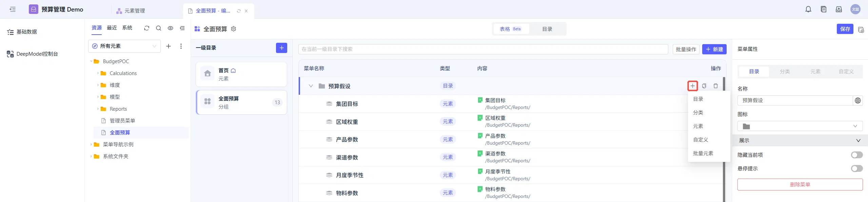
Task: Open the download inbox icon in header
Action: coord(839,9)
